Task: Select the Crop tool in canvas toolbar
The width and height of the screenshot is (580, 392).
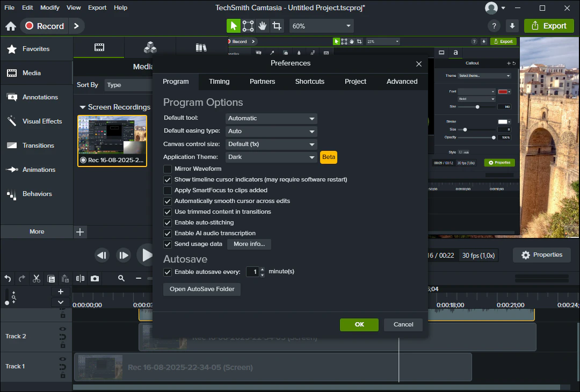Action: tap(277, 26)
